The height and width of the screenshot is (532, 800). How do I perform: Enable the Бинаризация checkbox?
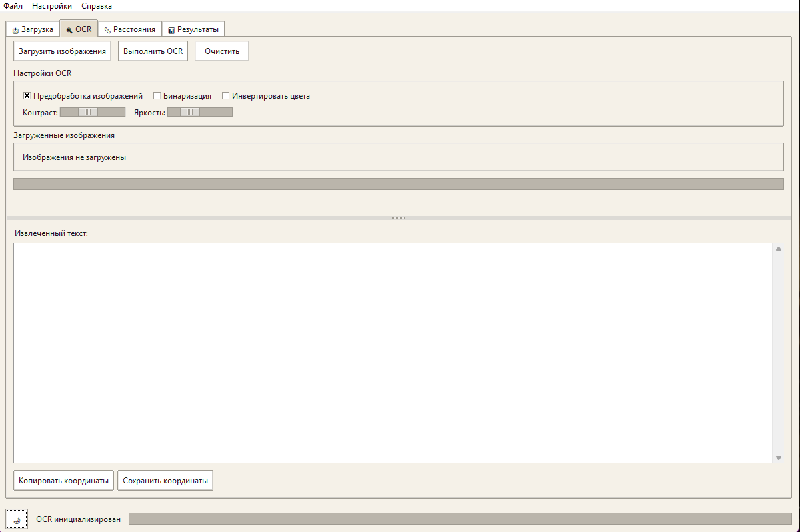(x=157, y=96)
